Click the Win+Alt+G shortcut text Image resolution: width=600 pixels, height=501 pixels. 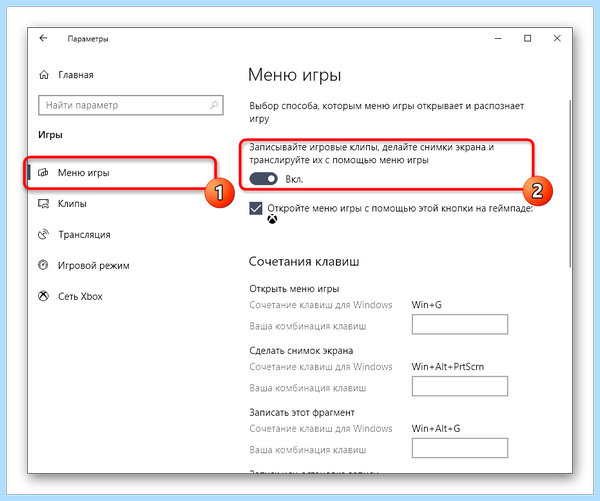pos(436,428)
